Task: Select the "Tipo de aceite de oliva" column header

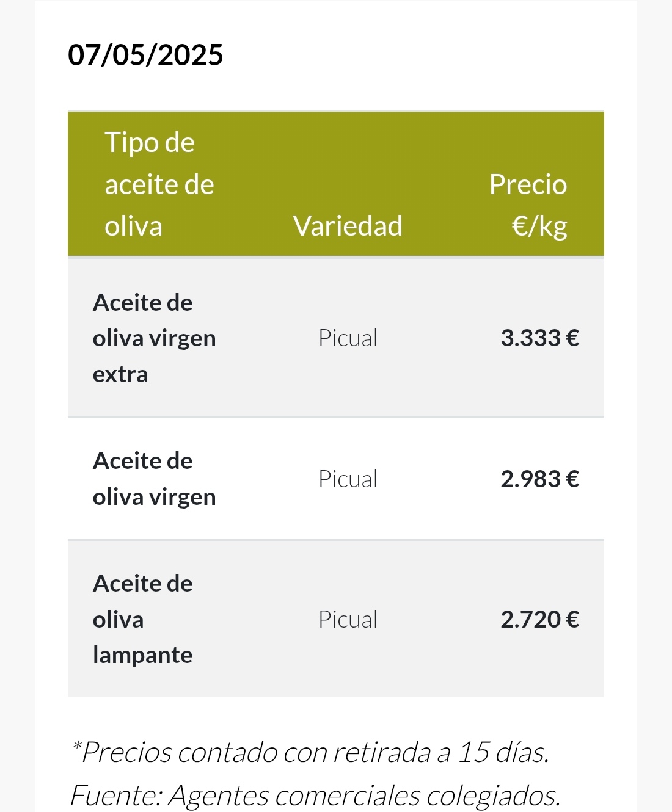Action: pos(159,184)
